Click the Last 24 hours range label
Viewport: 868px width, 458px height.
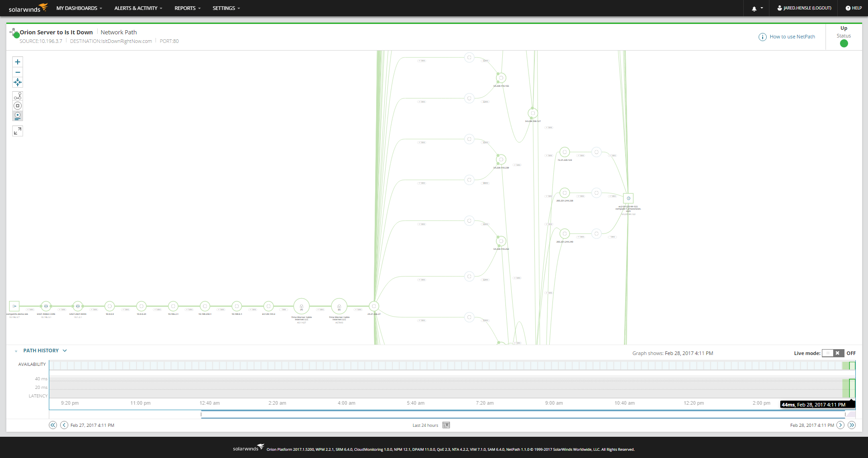(425, 425)
